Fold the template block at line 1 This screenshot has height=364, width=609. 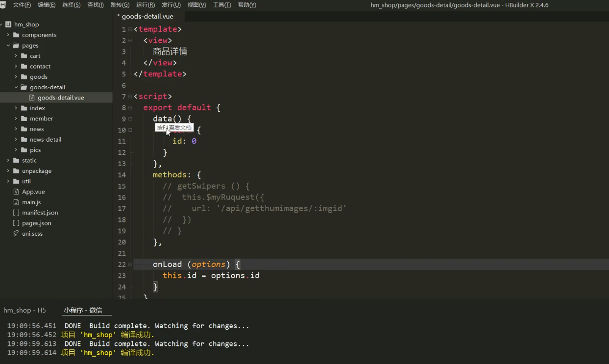[x=130, y=29]
